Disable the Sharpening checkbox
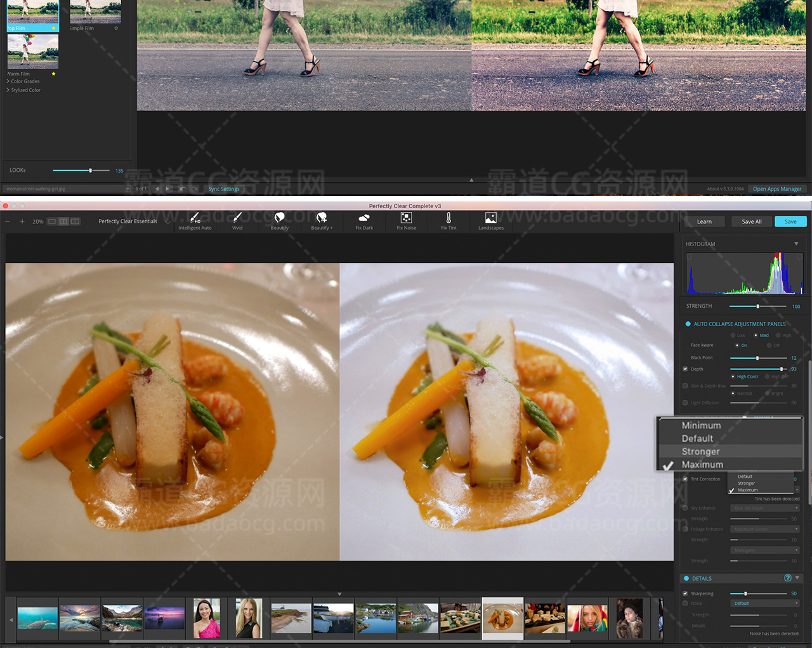Image resolution: width=812 pixels, height=648 pixels. click(x=685, y=593)
